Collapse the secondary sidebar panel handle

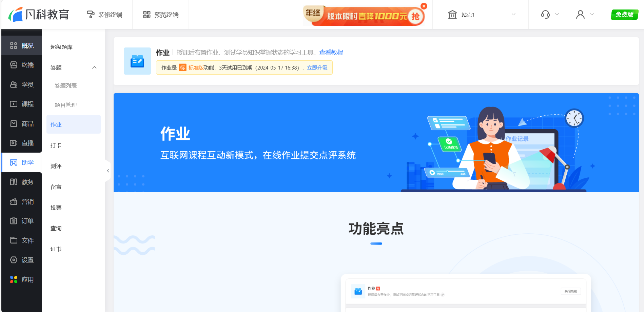click(x=108, y=171)
